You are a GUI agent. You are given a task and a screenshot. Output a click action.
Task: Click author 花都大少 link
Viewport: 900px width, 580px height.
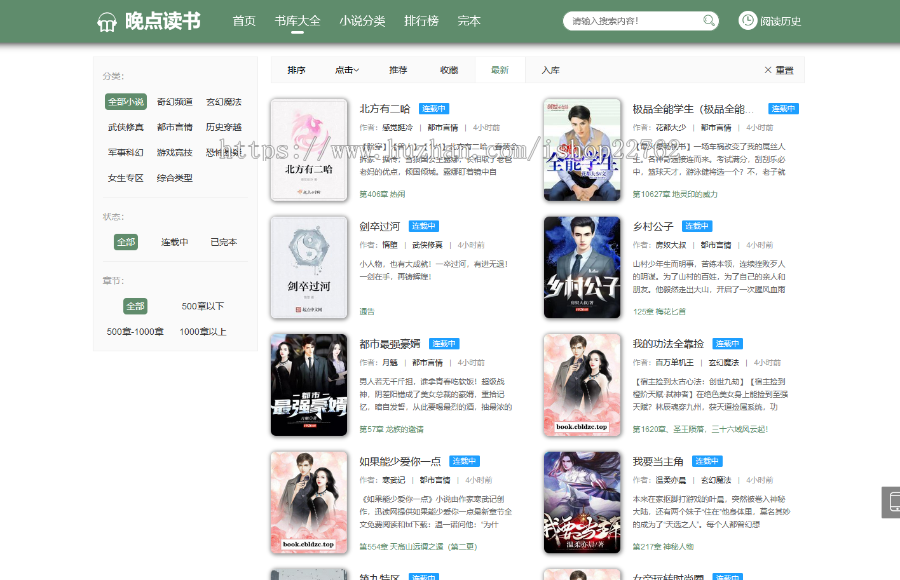tap(670, 127)
